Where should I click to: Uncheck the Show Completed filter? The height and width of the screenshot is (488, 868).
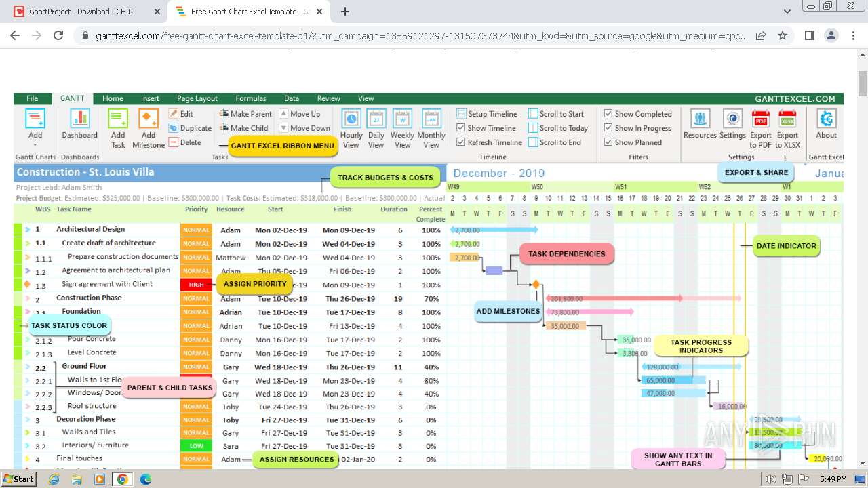[x=608, y=114]
